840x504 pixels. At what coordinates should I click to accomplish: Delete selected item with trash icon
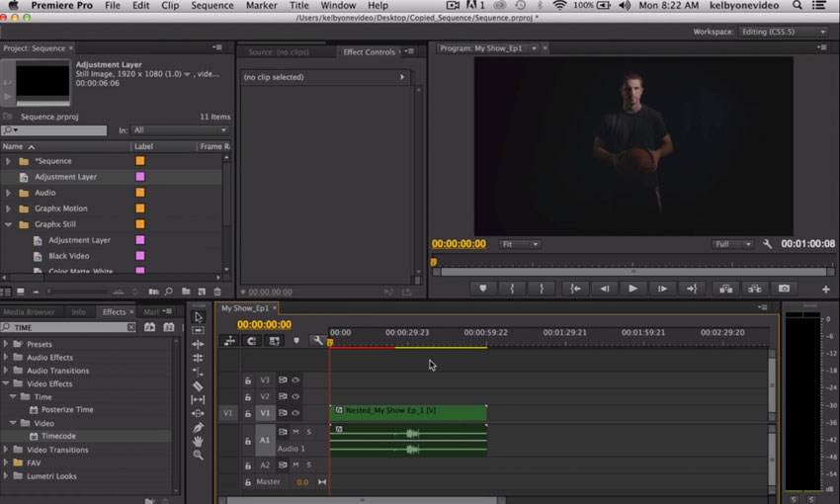click(217, 292)
